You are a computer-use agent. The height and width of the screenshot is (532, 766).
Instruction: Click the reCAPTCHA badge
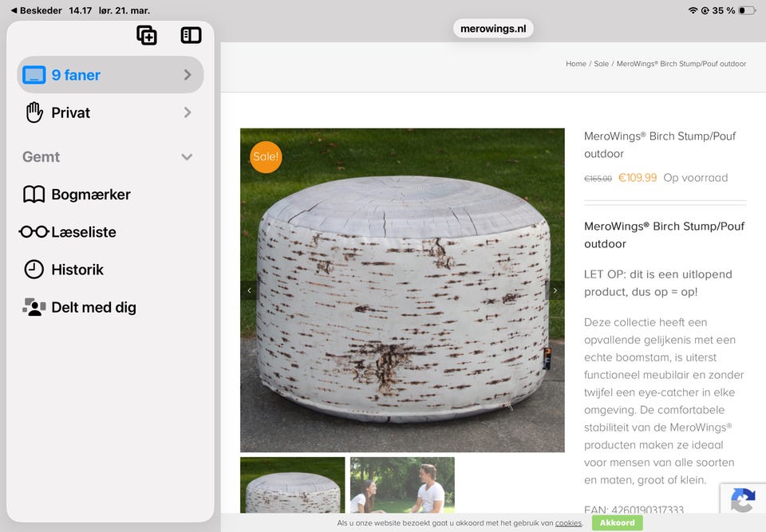(x=743, y=499)
